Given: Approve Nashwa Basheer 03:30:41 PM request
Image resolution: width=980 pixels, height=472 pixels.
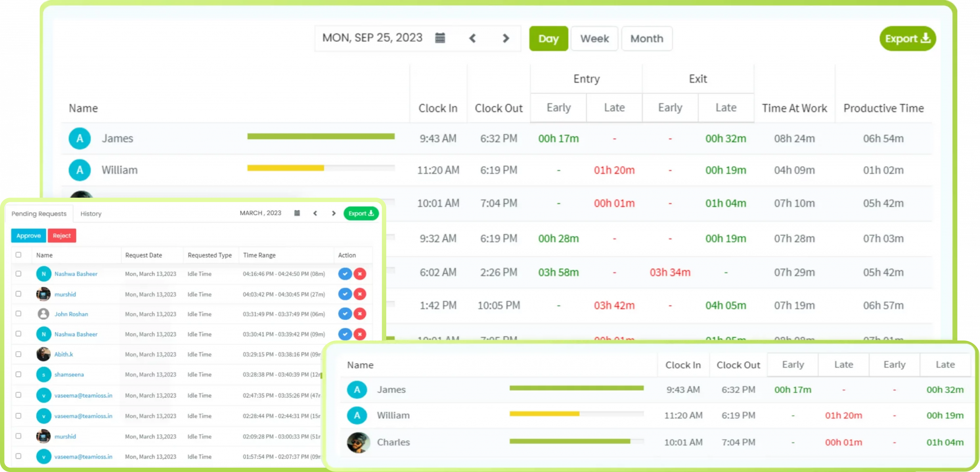Looking at the screenshot, I should (x=345, y=334).
